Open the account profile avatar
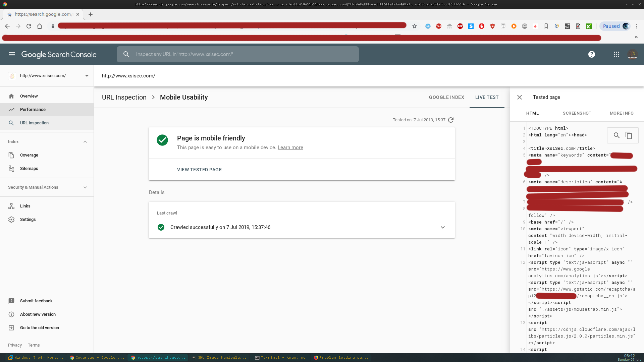The width and height of the screenshot is (644, 362). [x=632, y=54]
